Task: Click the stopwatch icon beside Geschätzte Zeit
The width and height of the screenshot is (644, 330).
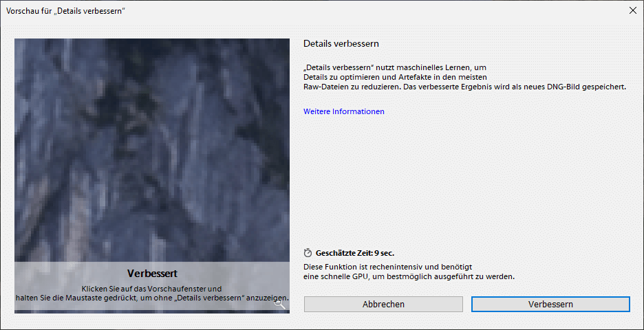Action: click(x=308, y=252)
